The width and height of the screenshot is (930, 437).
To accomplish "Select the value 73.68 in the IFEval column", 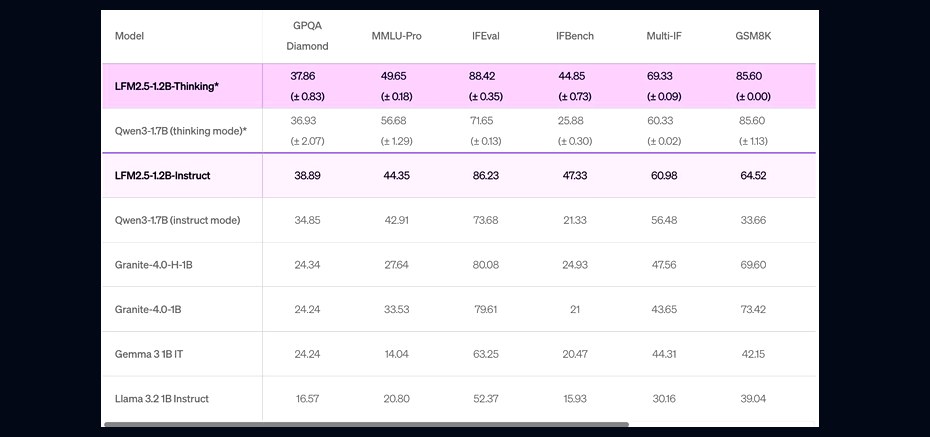I will click(x=486, y=220).
